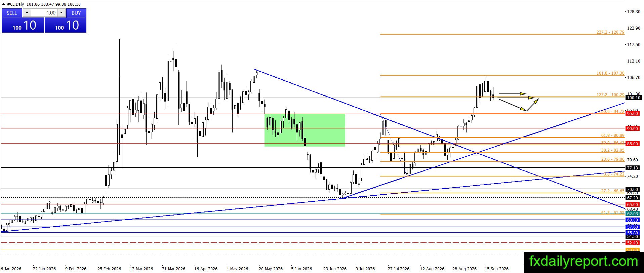Click the #CL,Daily chart title text
This screenshot has width=644, height=273.
pyautogui.click(x=15, y=4)
